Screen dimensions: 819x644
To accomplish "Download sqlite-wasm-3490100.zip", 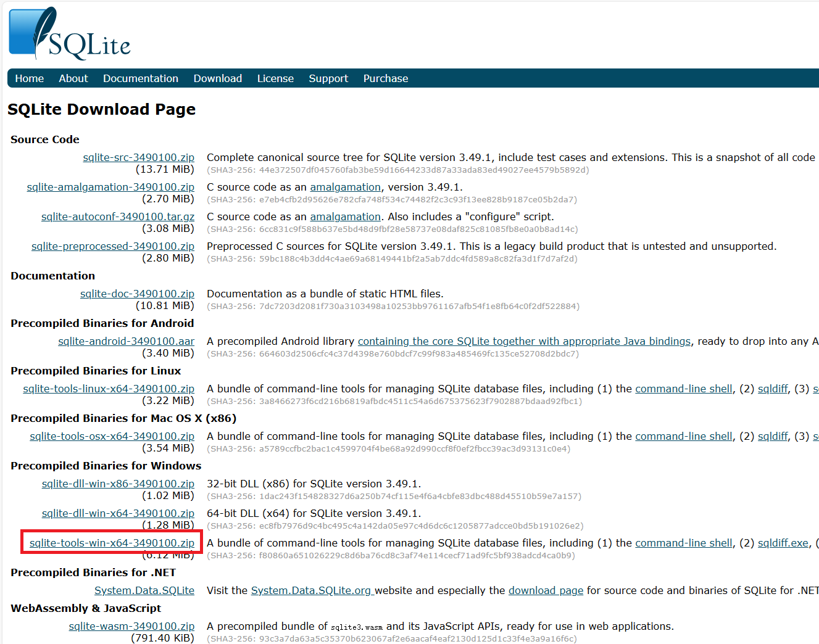I will click(131, 626).
